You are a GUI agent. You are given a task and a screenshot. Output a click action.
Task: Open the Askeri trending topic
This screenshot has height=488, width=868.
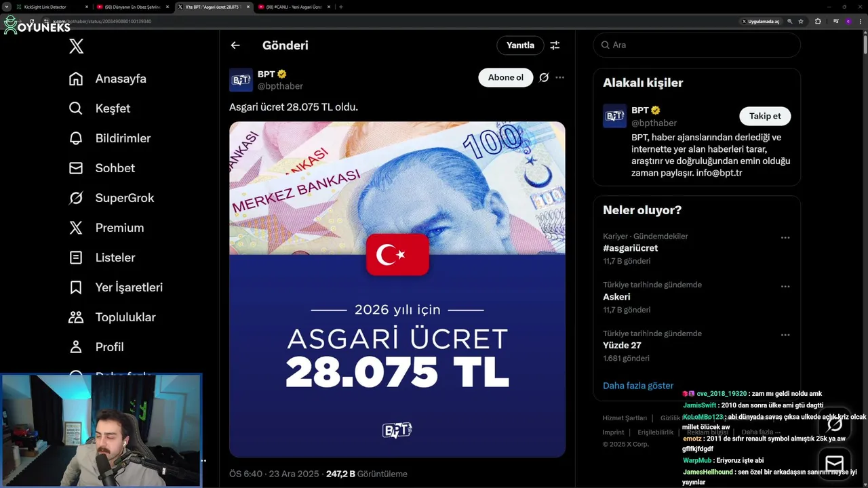(x=616, y=297)
